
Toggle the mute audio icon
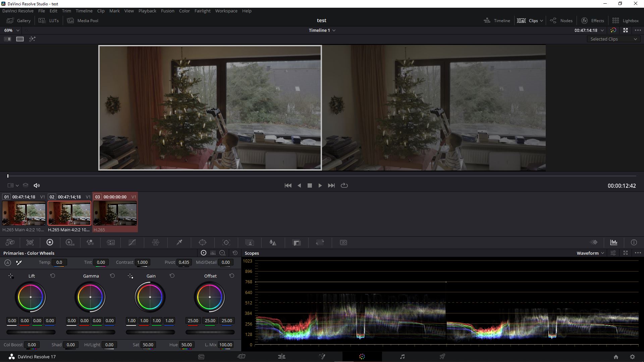point(37,185)
